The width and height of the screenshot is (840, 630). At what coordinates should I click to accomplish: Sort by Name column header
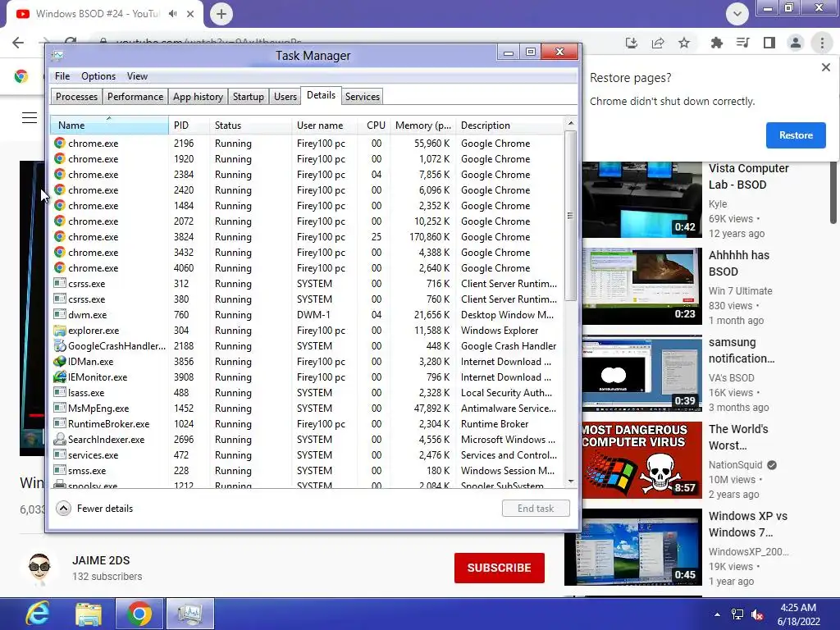tap(109, 126)
